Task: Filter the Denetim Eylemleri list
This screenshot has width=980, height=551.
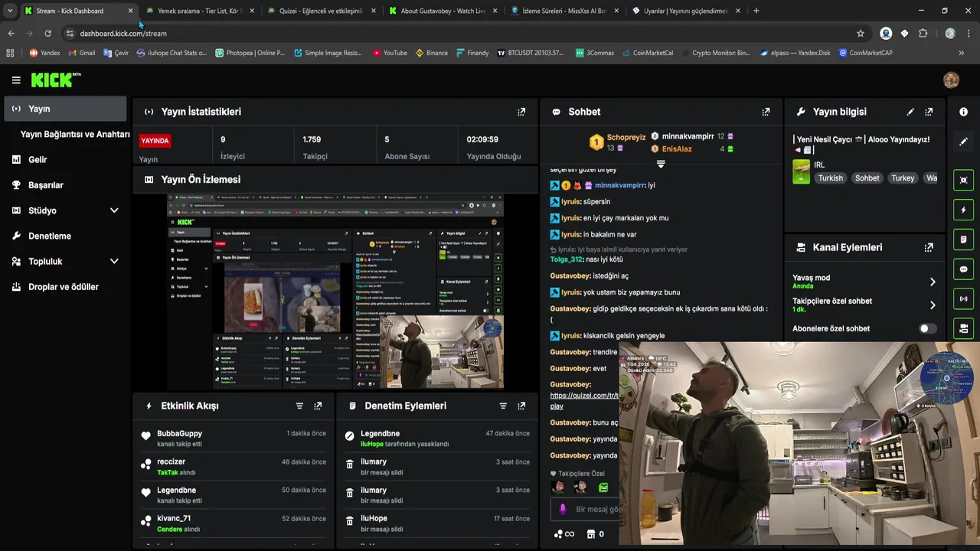Action: point(503,406)
